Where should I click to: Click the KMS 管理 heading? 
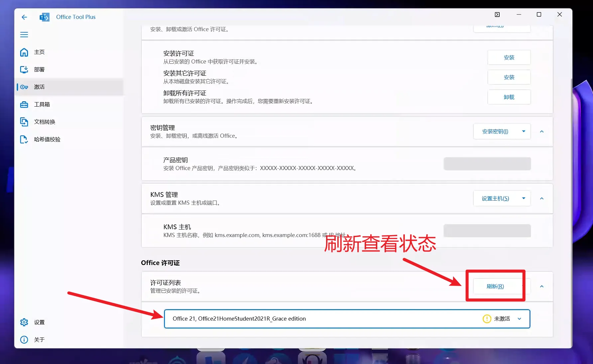click(x=164, y=195)
